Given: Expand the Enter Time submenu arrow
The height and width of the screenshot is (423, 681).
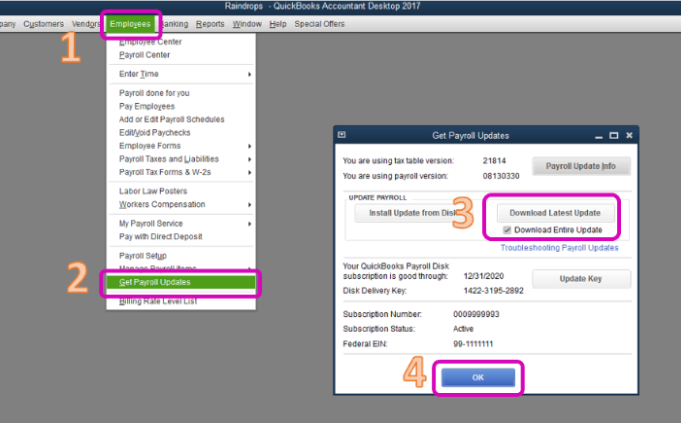Looking at the screenshot, I should 249,74.
